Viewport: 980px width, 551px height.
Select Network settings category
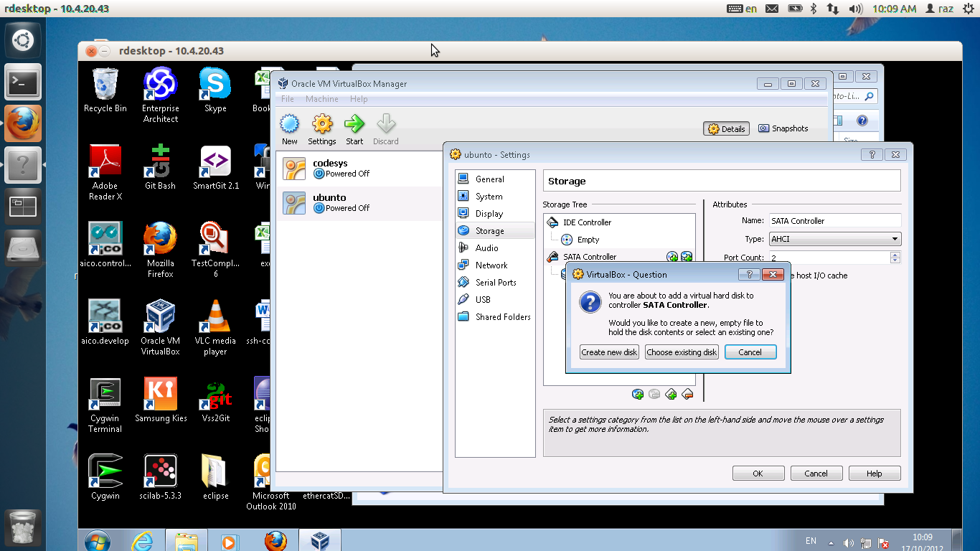pyautogui.click(x=495, y=265)
